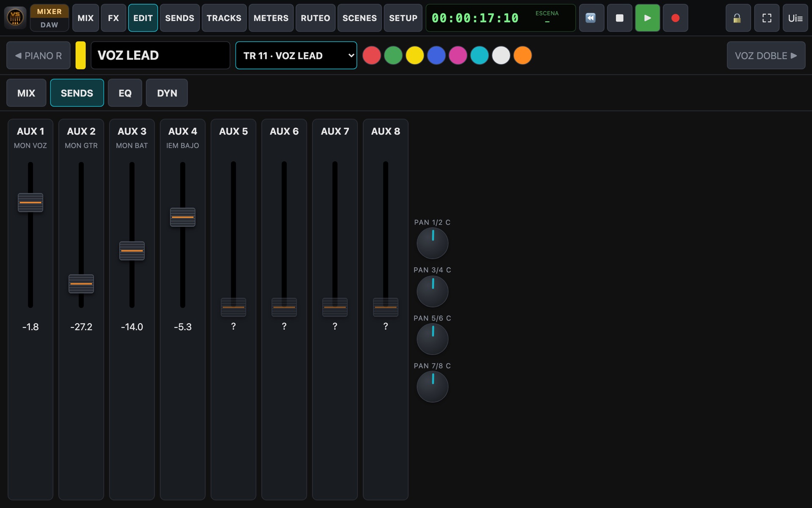Open the RUTEO view
The width and height of the screenshot is (812, 508).
315,18
